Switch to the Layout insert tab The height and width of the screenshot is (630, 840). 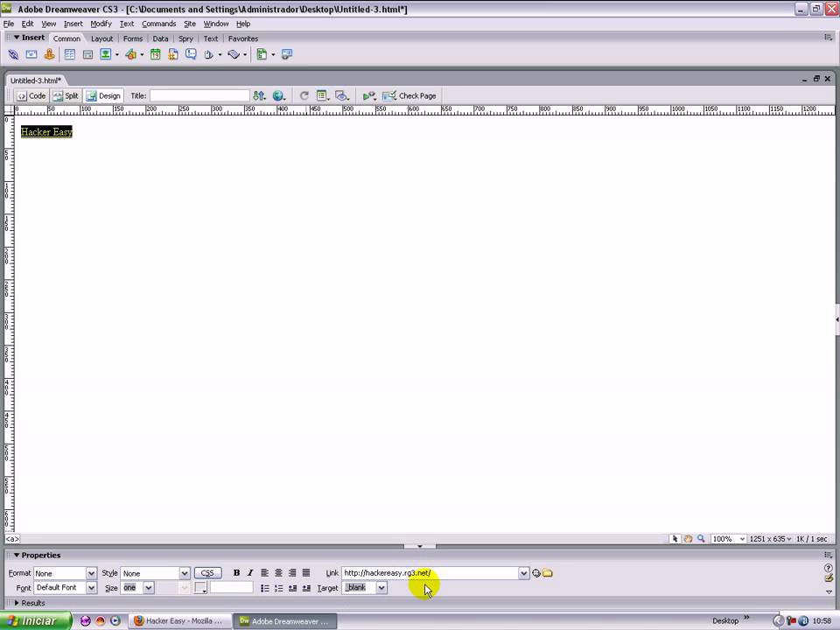tap(101, 38)
